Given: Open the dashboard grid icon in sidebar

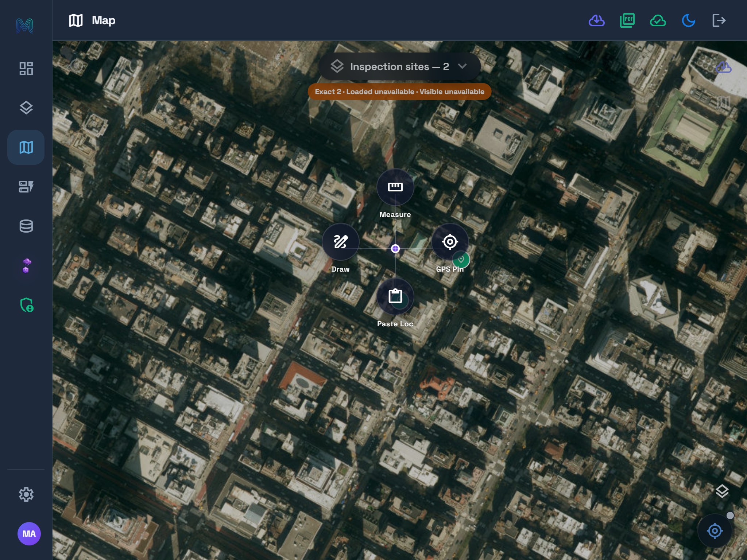Looking at the screenshot, I should (26, 69).
